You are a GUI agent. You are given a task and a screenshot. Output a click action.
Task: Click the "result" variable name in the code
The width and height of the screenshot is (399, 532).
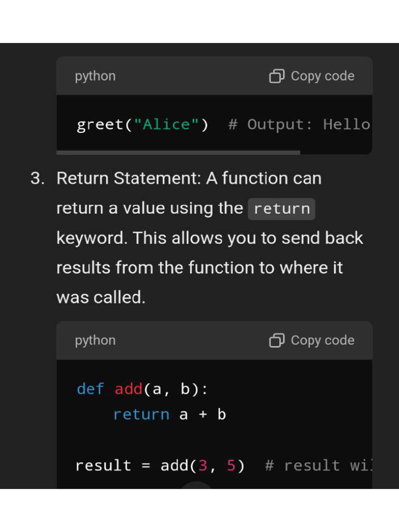(103, 465)
